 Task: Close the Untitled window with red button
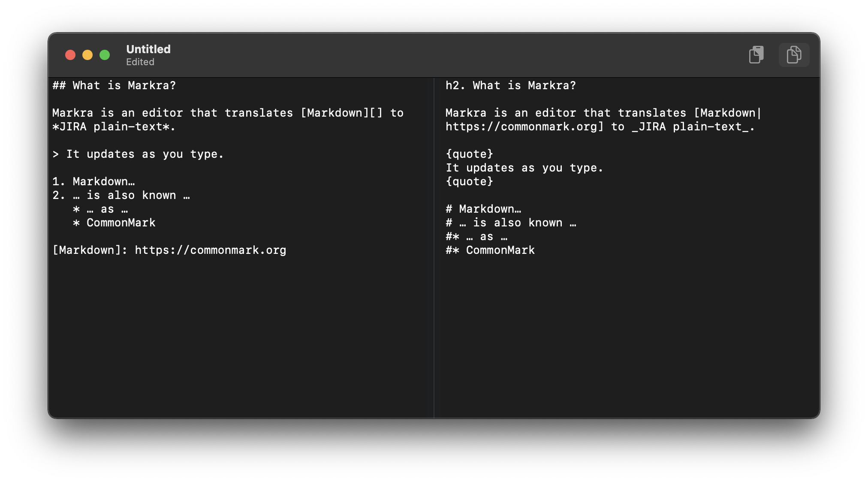coord(70,55)
